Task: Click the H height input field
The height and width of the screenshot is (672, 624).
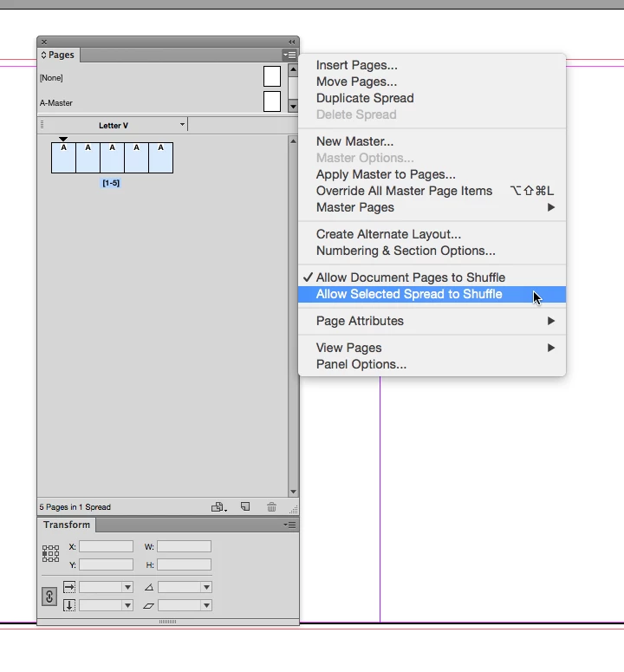Action: (184, 564)
